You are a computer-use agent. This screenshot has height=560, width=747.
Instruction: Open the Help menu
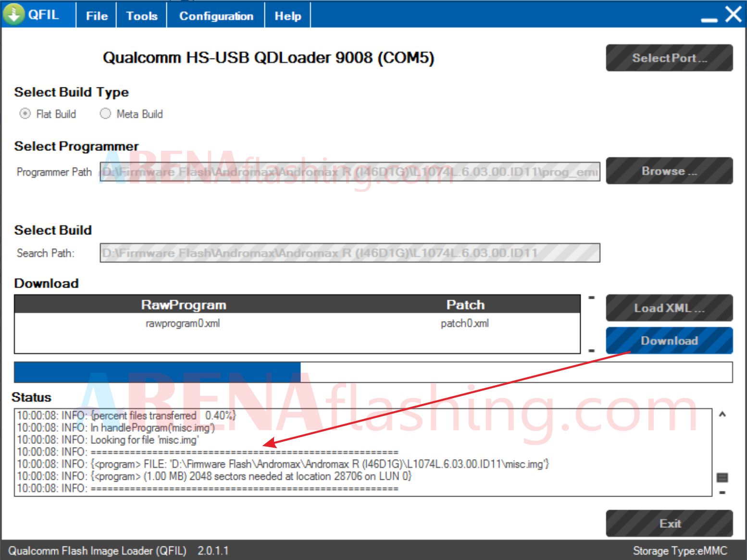coord(287,15)
